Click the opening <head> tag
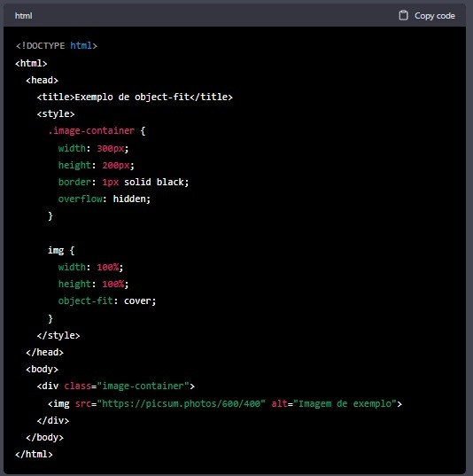The image size is (473, 476). click(42, 80)
